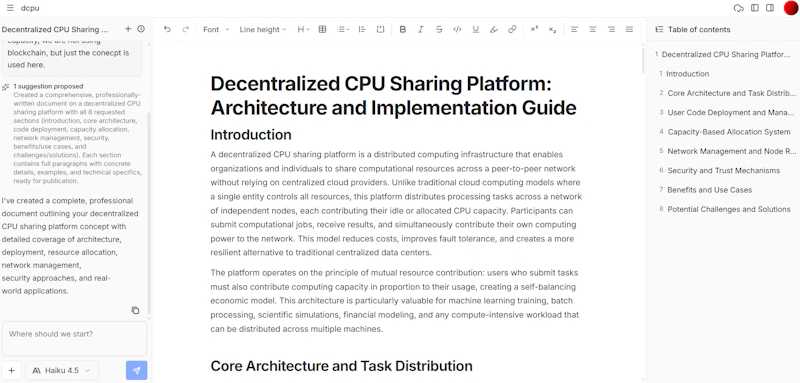
Task: Open the bullet list dropdown
Action: tap(343, 30)
